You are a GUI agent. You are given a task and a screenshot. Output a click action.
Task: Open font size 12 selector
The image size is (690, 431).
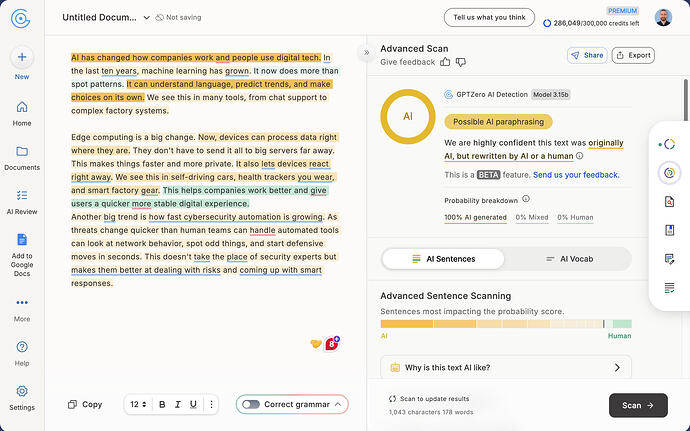[138, 404]
